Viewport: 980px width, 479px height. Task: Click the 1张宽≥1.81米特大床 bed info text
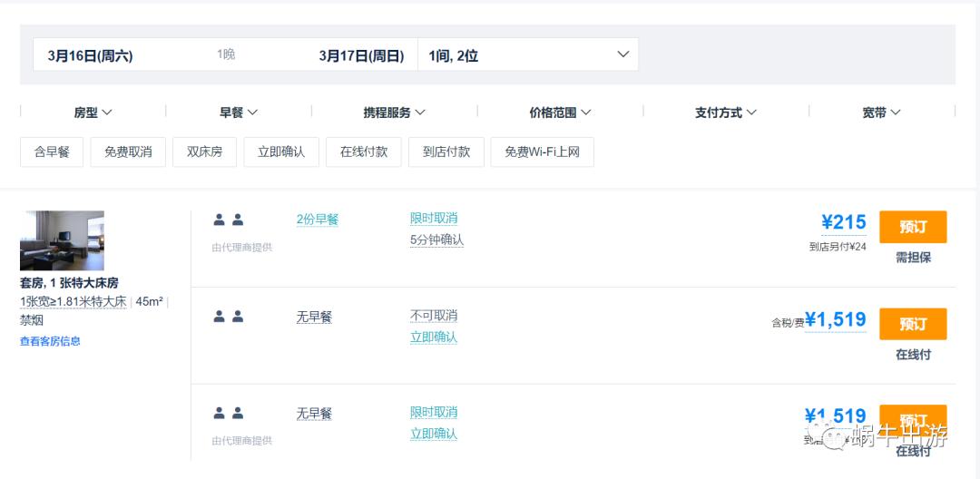pos(73,302)
